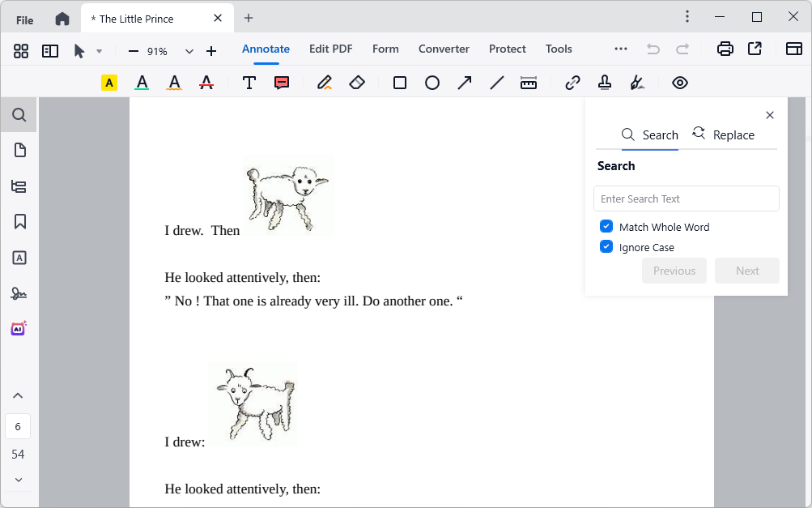This screenshot has width=812, height=508.
Task: Toggle the eye hide annotations icon
Action: pyautogui.click(x=680, y=83)
